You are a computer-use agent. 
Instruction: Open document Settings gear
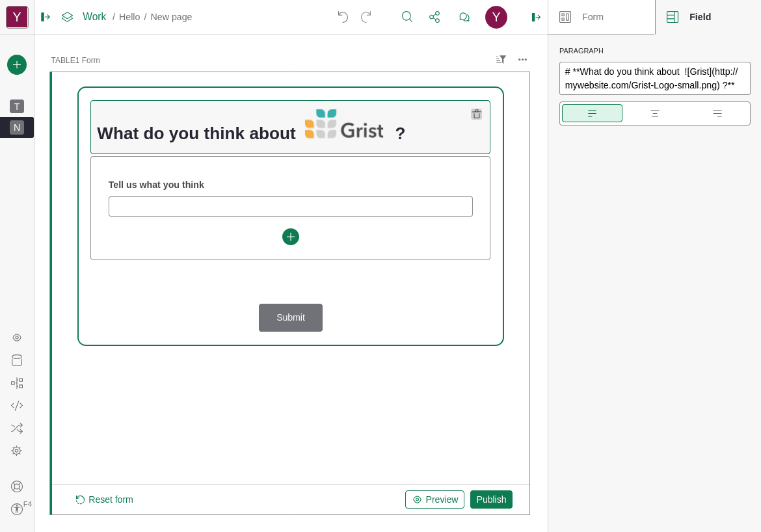17,451
